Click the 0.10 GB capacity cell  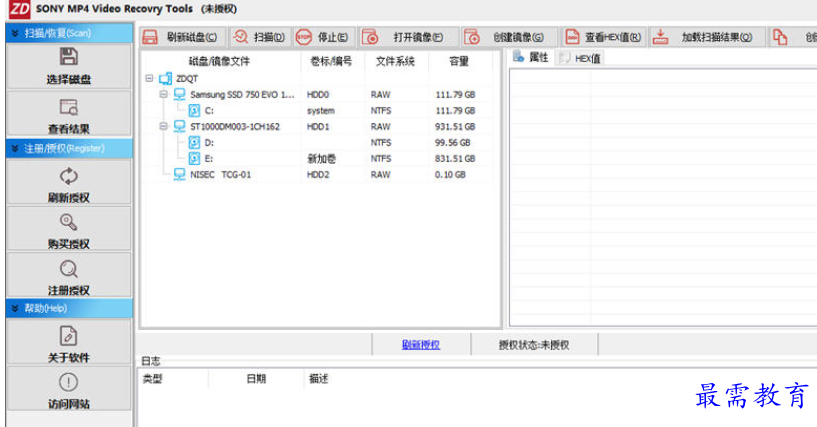coord(450,174)
